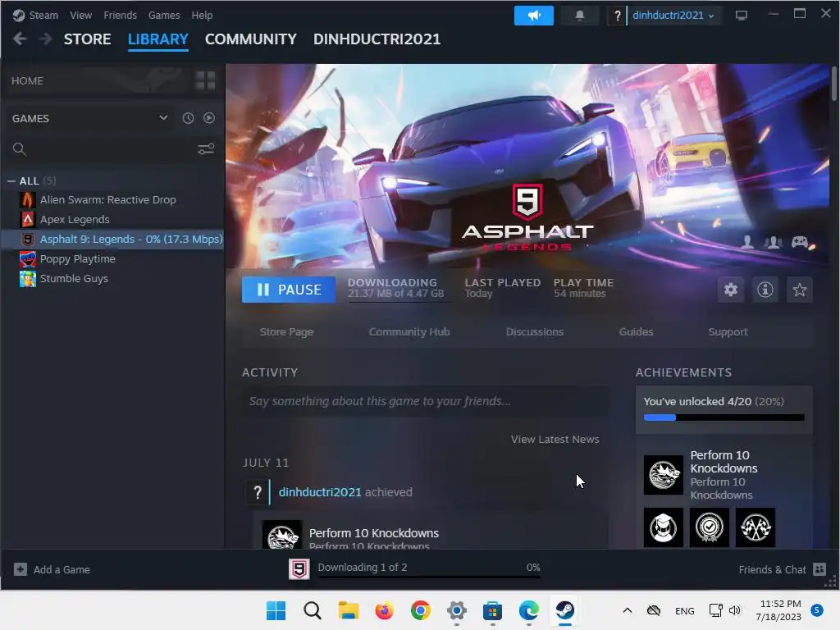Click HOME in the library sidebar
Viewport: 840px width, 630px height.
tap(27, 81)
